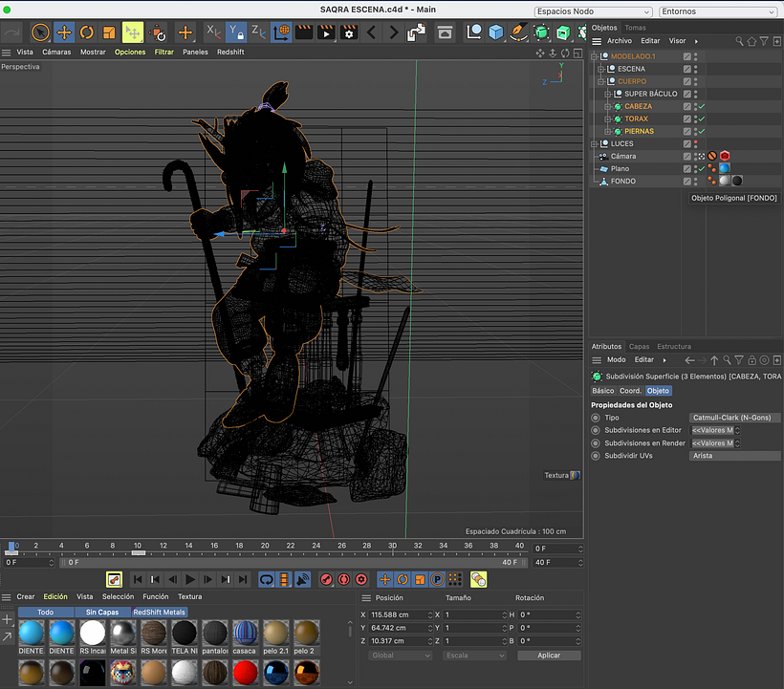Click the play forward button in timeline
Image resolution: width=784 pixels, height=689 pixels.
(x=190, y=579)
